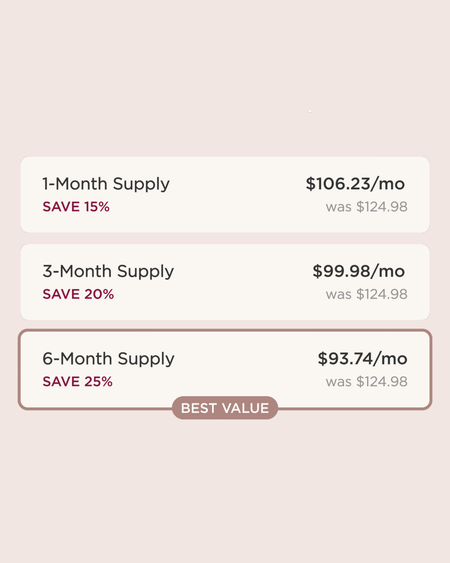Select the 1-Month Supply plan card
This screenshot has height=563, width=450.
click(x=225, y=195)
